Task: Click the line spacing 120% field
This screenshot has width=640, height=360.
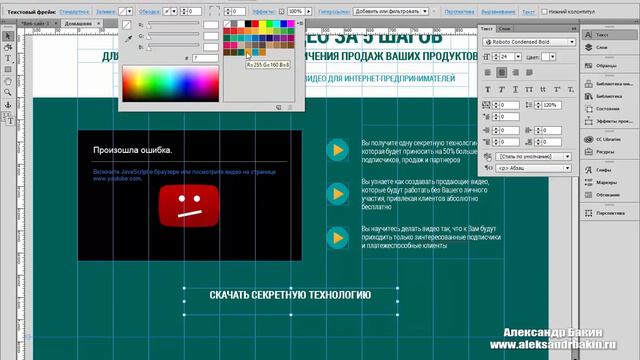Action: [551, 105]
